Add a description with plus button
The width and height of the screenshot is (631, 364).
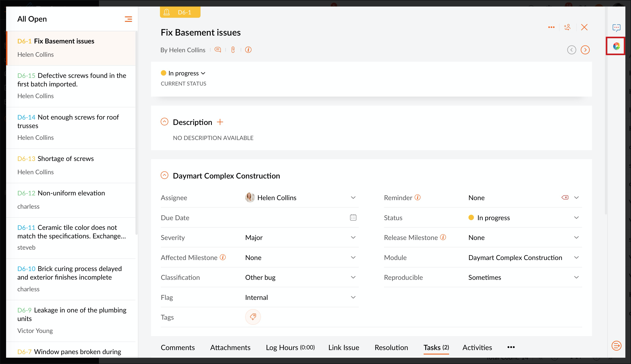[x=220, y=122]
